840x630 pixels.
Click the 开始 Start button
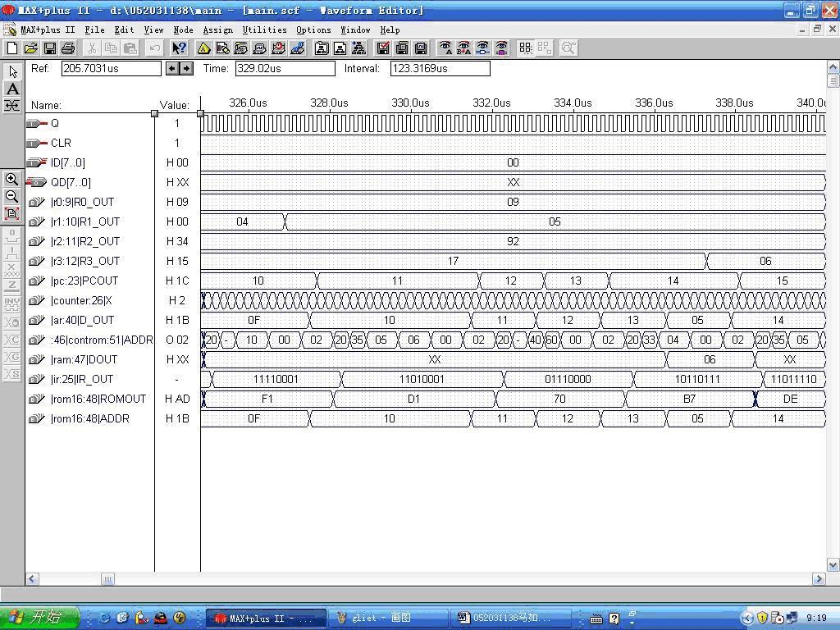coord(39,618)
